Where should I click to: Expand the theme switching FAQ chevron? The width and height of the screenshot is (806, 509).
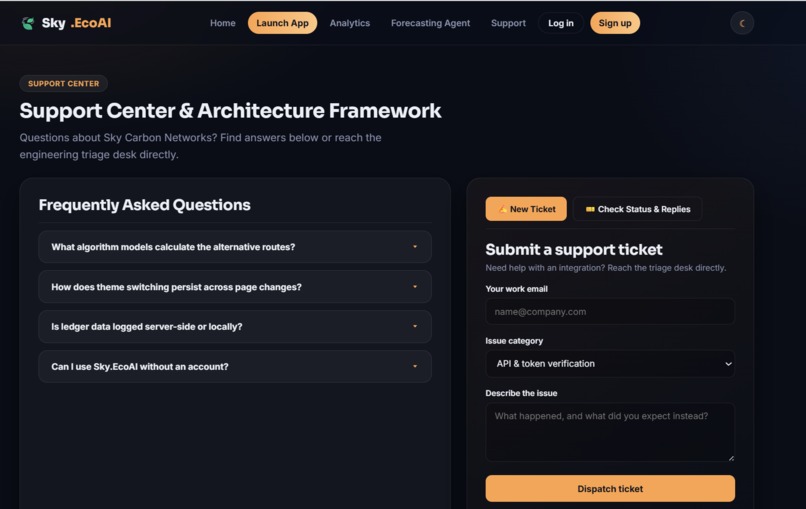415,286
